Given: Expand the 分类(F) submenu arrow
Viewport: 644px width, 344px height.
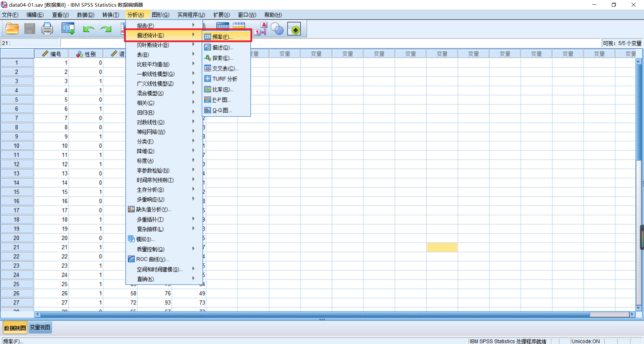Looking at the screenshot, I should click(193, 141).
